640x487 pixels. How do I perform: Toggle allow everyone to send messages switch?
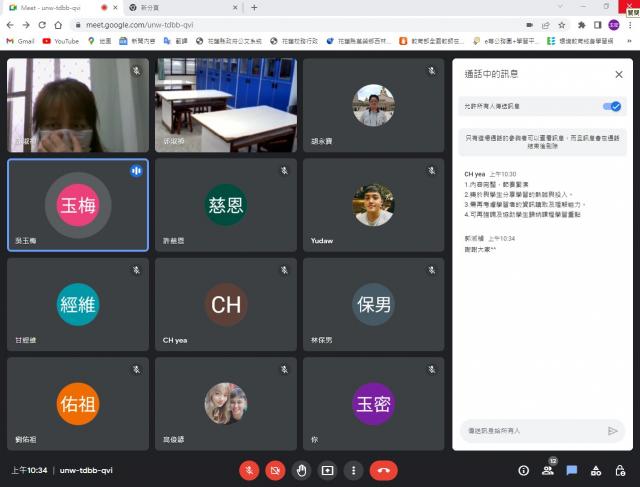(610, 105)
